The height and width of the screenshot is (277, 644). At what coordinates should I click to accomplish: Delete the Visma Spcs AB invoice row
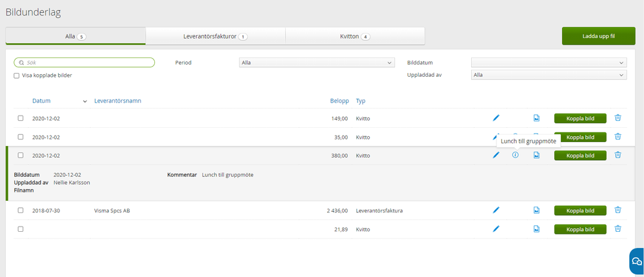(x=618, y=210)
